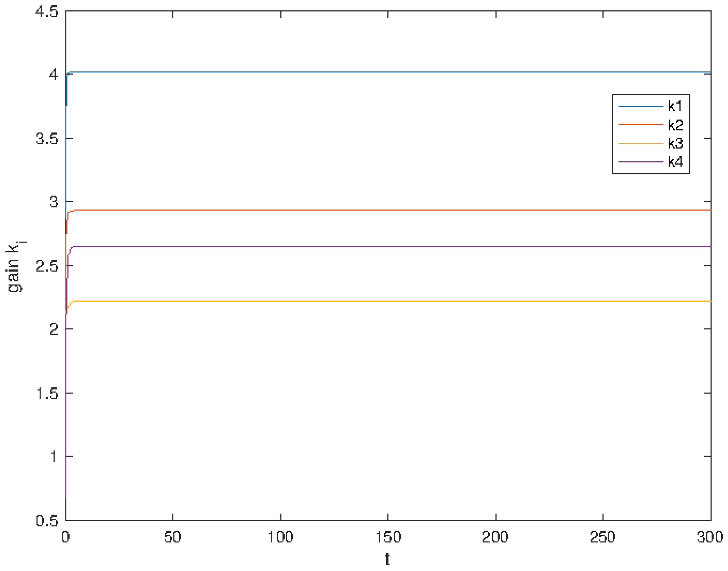Click the x-axis tick label 300
728x571 pixels.
pos(710,537)
